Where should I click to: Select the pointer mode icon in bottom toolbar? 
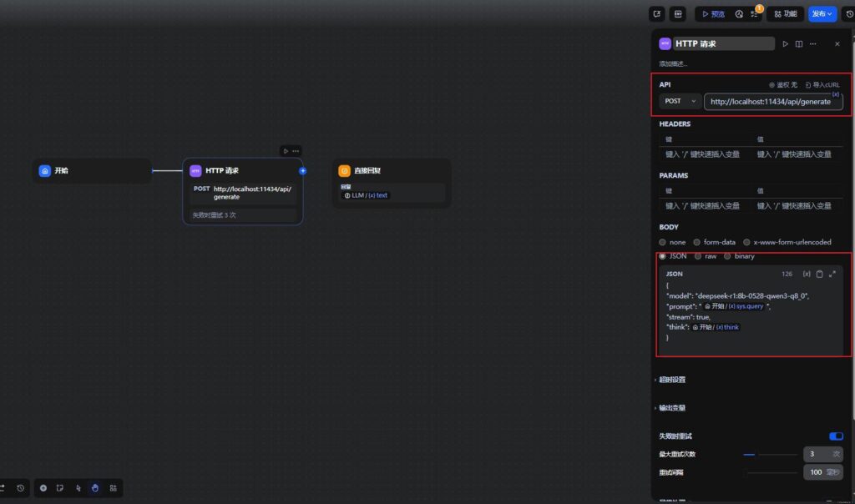coord(79,488)
